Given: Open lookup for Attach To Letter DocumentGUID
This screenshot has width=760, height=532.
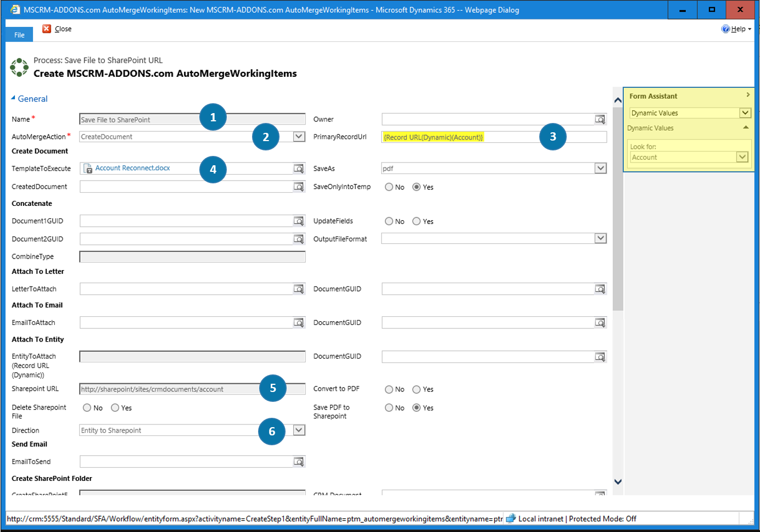Looking at the screenshot, I should pyautogui.click(x=600, y=289).
